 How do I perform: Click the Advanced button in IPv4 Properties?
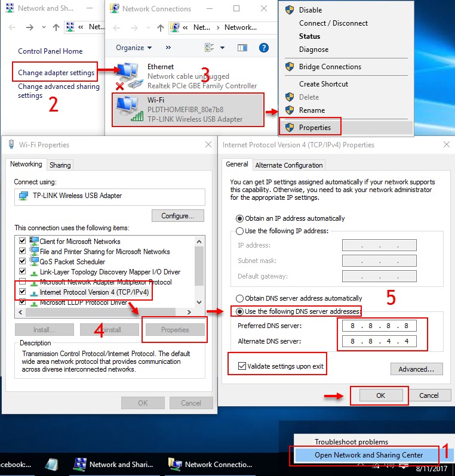[x=416, y=369]
